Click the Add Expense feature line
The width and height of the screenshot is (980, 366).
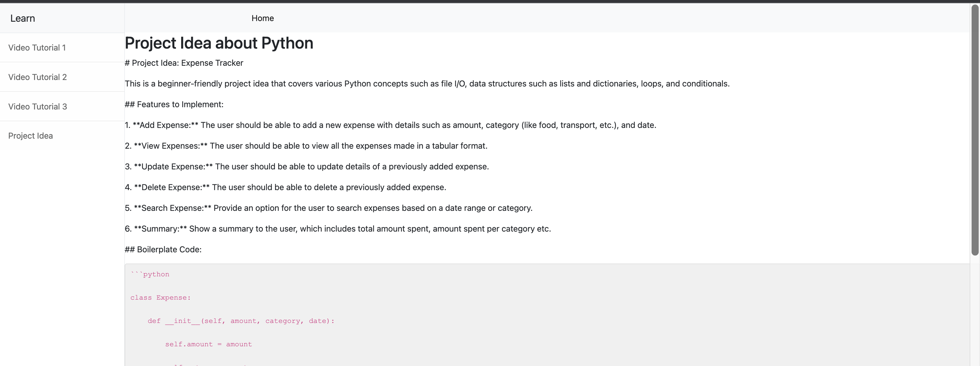point(390,125)
